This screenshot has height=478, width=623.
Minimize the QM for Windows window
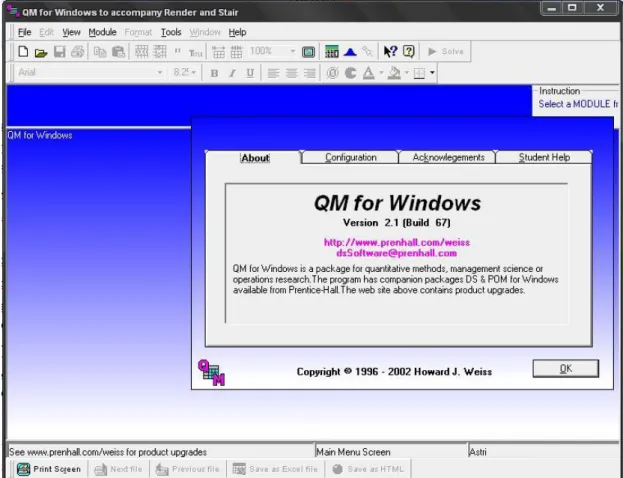tap(551, 8)
